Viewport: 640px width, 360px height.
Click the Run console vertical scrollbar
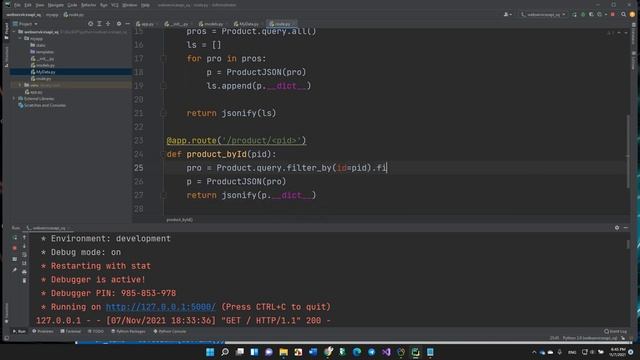[x=628, y=244]
